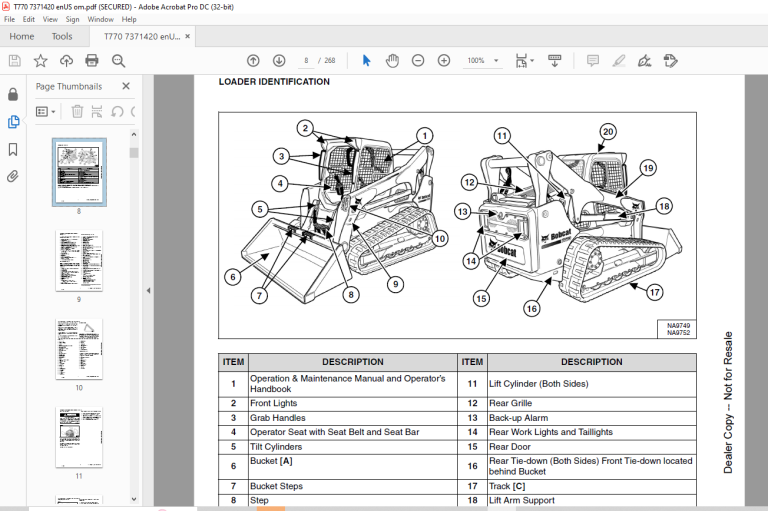Screen dimensions: 768x511
Task: Click the Save file icon
Action: pos(15,61)
